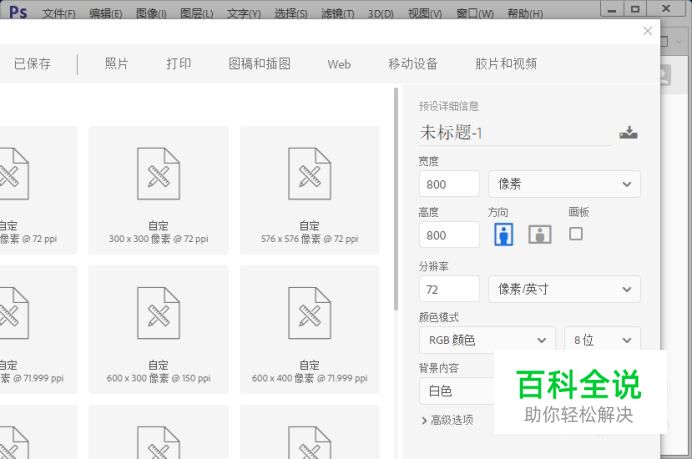Select the 300 x 300 像素 @ 72 ppi preset
This screenshot has width=692, height=459.
point(158,190)
